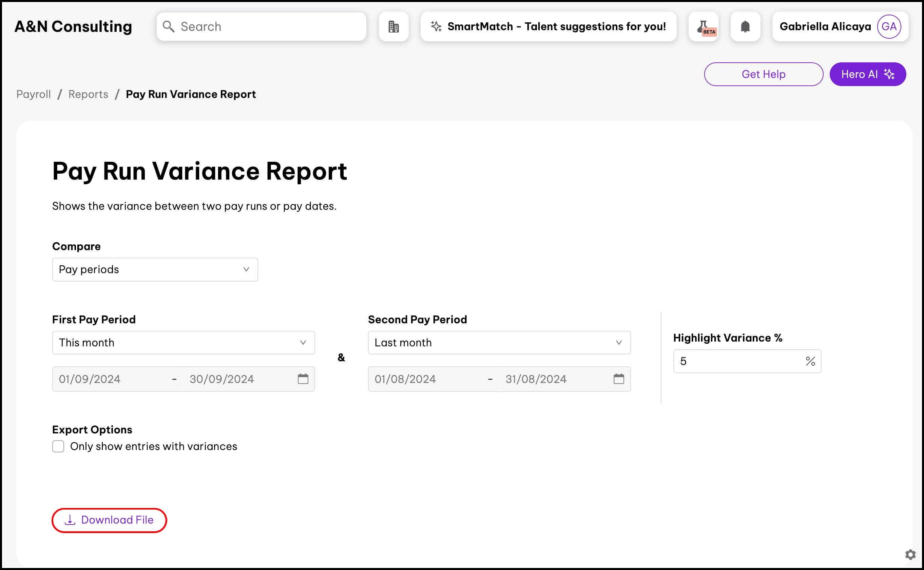Go to Payroll breadcrumb
This screenshot has height=570, width=924.
34,94
